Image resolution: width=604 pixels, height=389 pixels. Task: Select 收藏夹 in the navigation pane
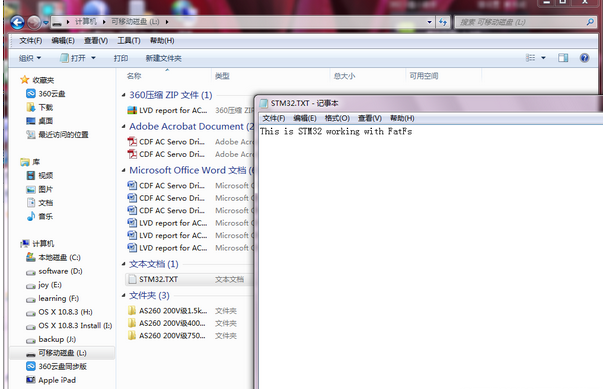(37, 80)
